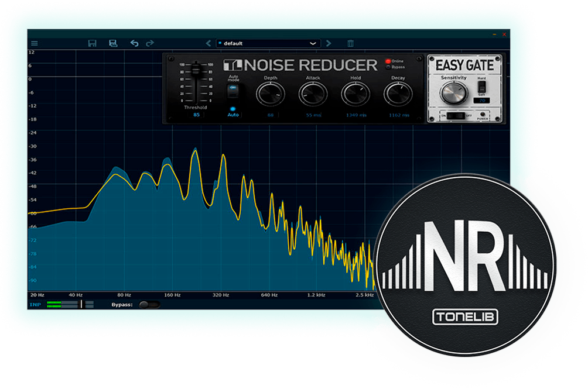This screenshot has width=588, height=389.
Task: Click the Depth knob
Action: [271, 94]
